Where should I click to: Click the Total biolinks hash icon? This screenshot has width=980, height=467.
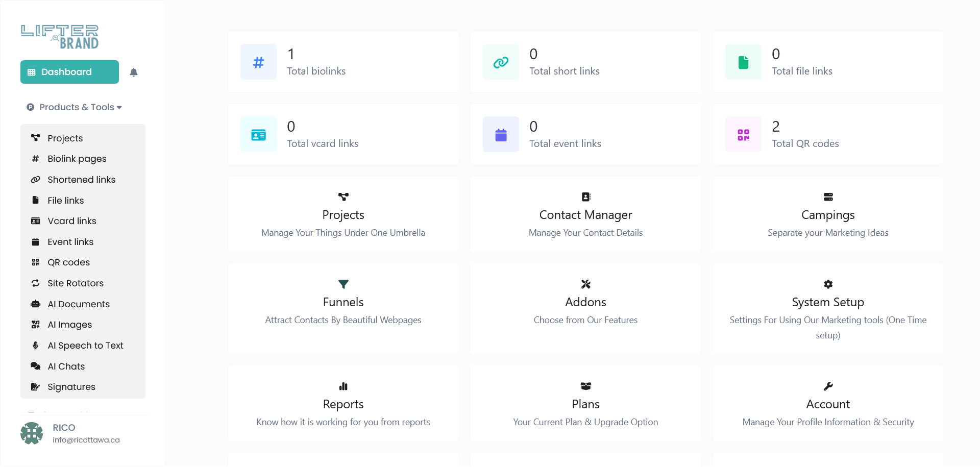point(258,62)
